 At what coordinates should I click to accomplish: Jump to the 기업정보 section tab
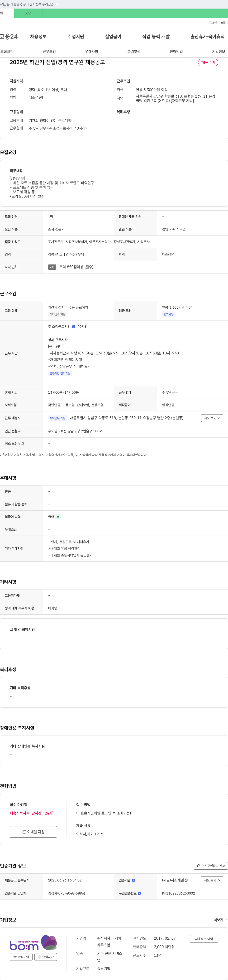point(218,52)
